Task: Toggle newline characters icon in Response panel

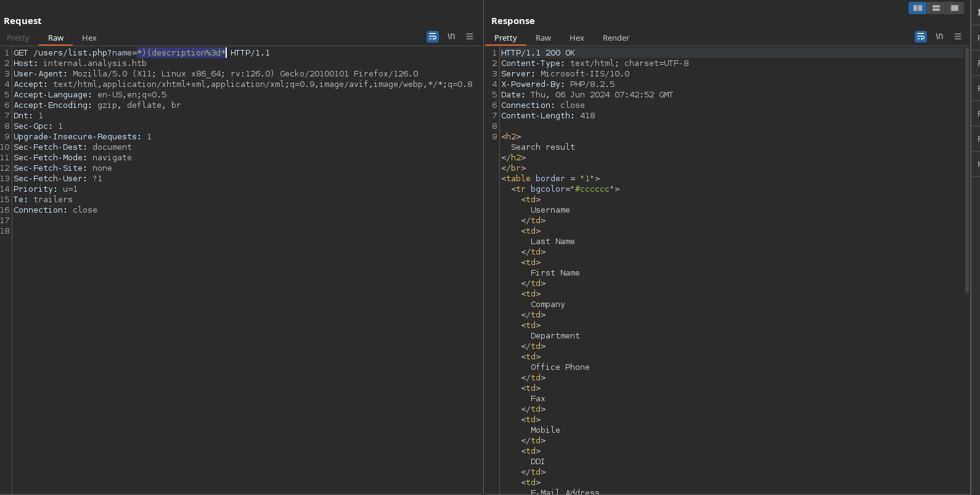Action: 939,37
